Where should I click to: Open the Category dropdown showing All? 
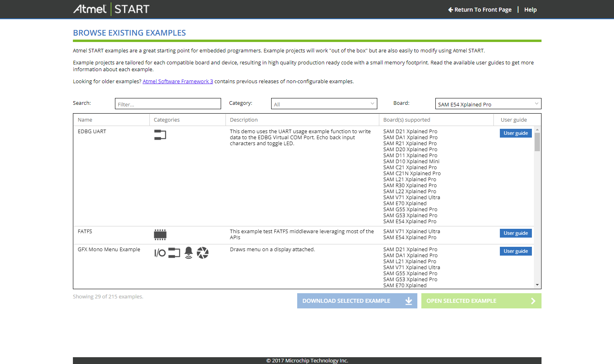coord(324,104)
